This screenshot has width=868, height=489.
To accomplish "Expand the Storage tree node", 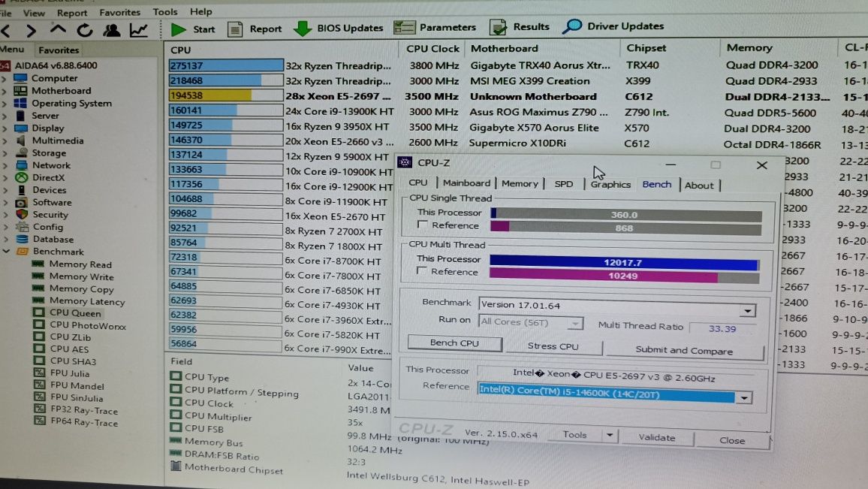I will click(x=5, y=152).
